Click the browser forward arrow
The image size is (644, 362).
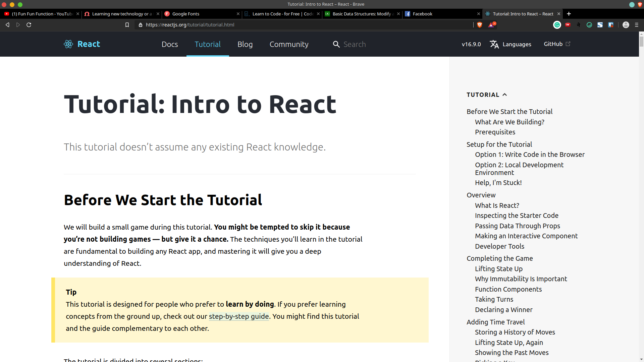[18, 25]
